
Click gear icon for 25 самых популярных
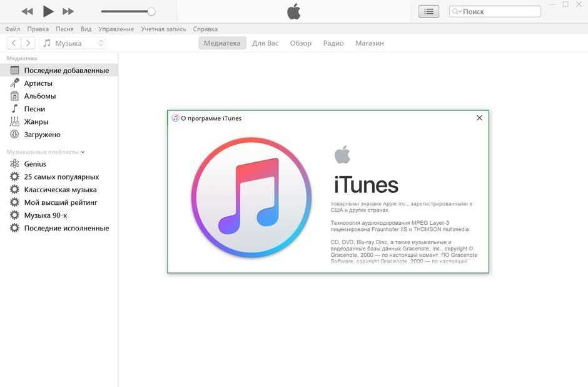[14, 177]
